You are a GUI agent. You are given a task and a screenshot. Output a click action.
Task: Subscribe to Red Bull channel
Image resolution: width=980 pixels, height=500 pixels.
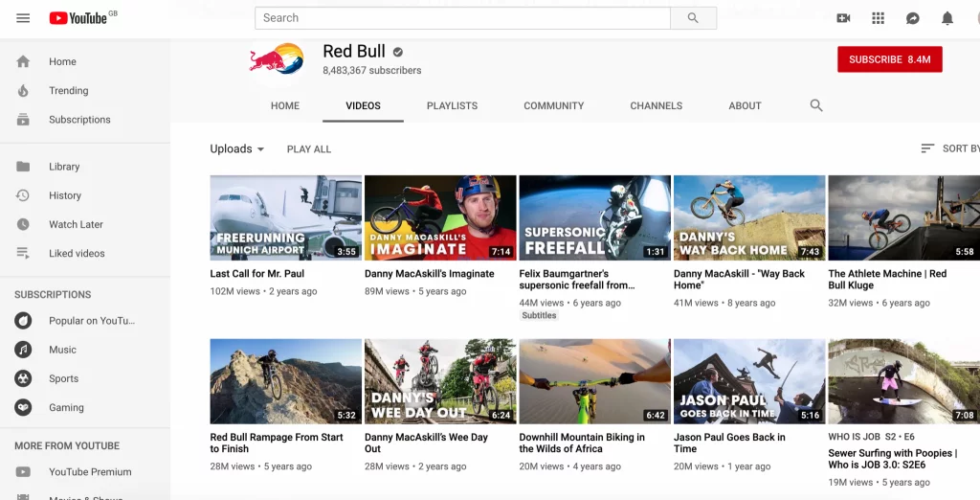(890, 59)
